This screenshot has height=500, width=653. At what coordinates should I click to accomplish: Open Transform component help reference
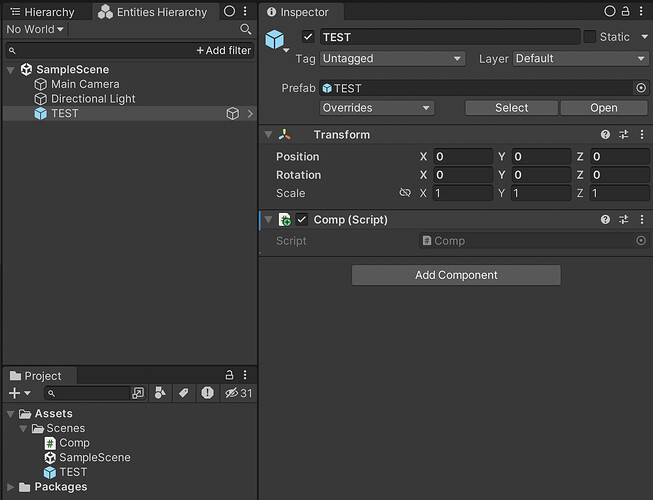(605, 134)
